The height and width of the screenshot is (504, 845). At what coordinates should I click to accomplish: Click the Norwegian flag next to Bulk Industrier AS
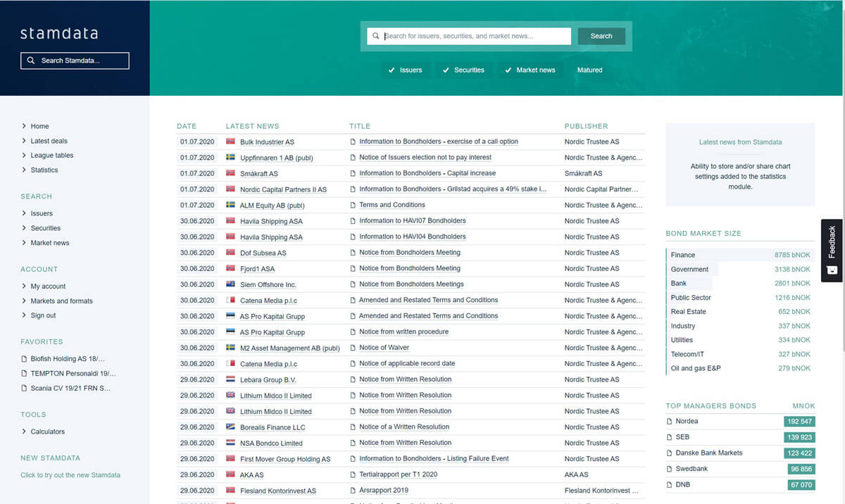pos(230,141)
